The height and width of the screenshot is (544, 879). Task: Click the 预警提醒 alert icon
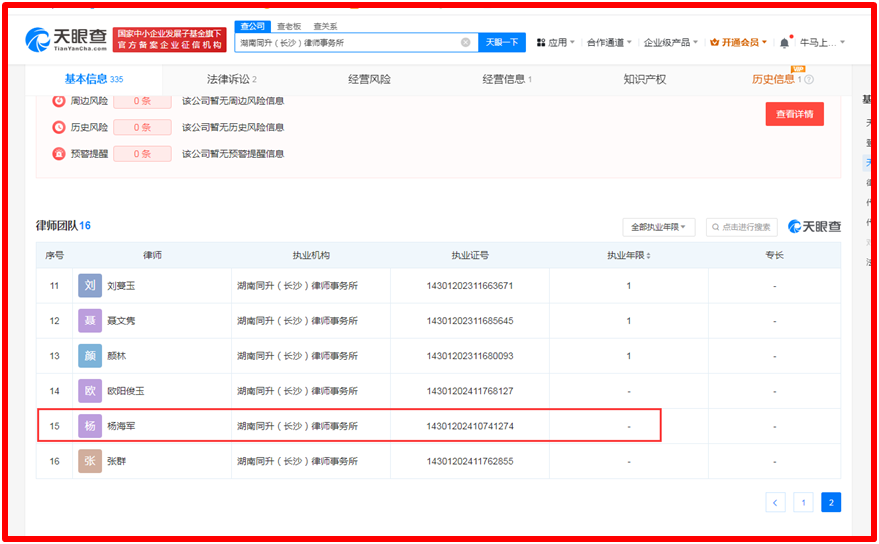[x=59, y=154]
